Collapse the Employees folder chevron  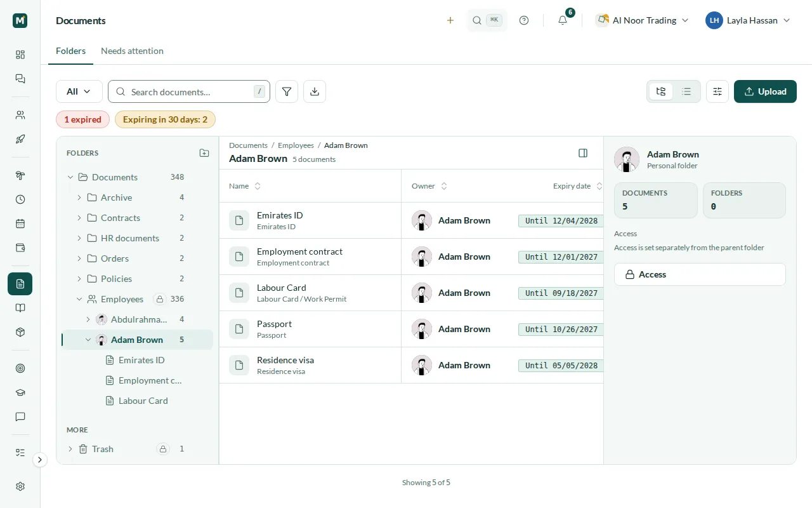(x=79, y=299)
